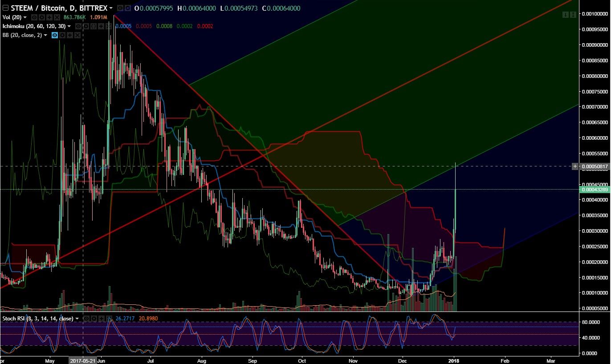This screenshot has width=611, height=364.
Task: Toggle highlighted BB indicator eye icon
Action: (x=55, y=35)
